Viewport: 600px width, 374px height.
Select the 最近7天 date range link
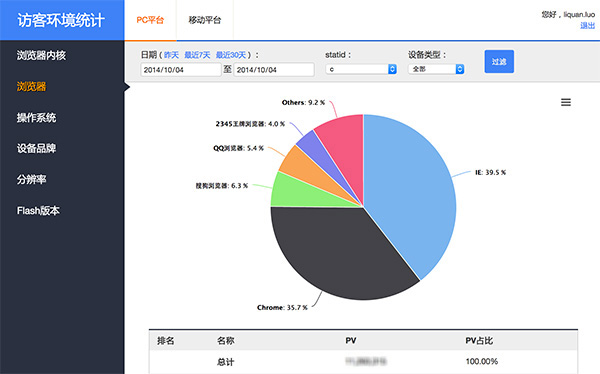pos(197,55)
